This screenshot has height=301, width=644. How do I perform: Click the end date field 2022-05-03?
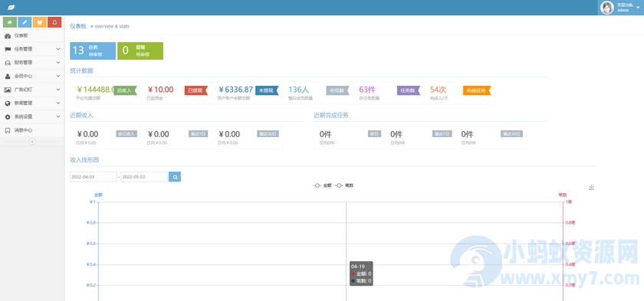[x=144, y=177]
